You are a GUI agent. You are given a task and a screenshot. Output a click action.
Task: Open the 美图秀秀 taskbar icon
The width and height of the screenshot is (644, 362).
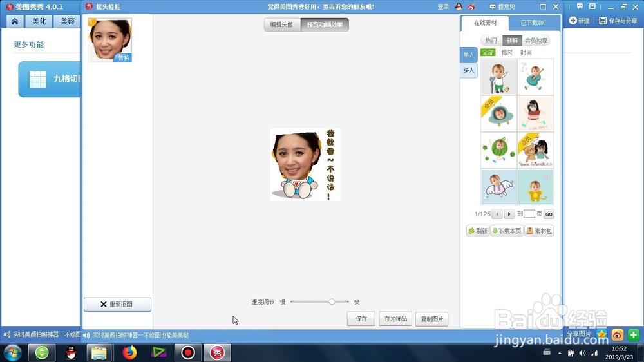[x=217, y=352]
